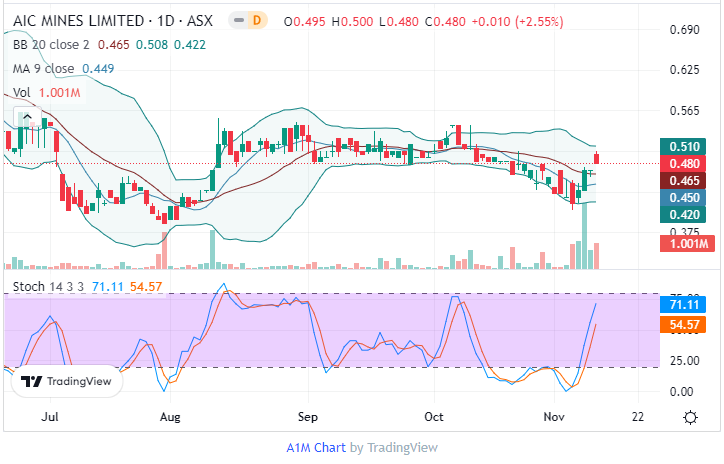Click the 1.001M volume axis label
724x464 pixels.
point(683,244)
